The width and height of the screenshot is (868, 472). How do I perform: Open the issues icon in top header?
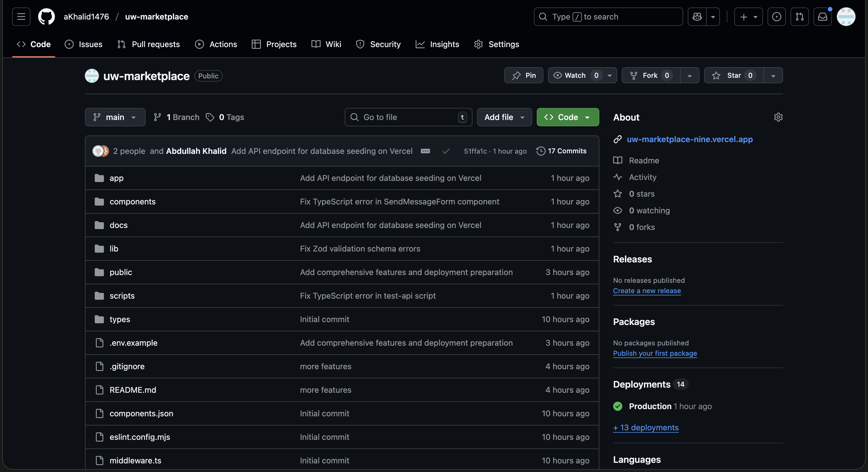[776, 17]
